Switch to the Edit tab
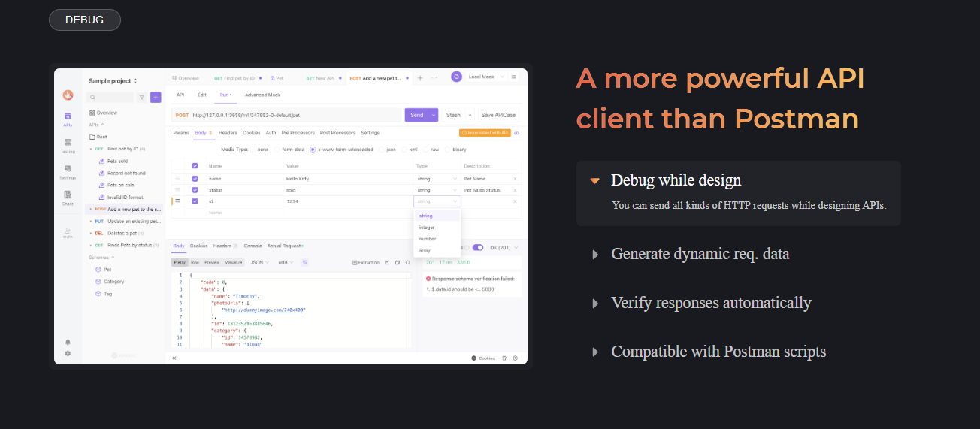 (x=202, y=95)
